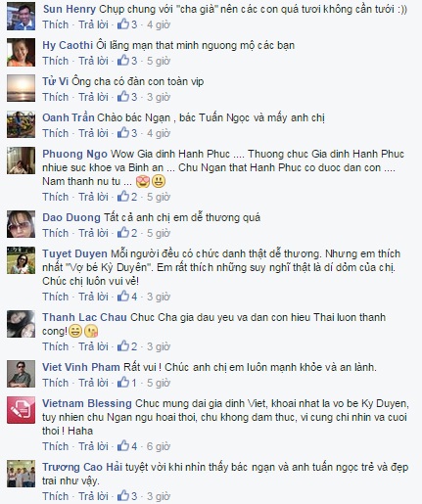422x504 pixels.
Task: Click the thumbs-up icon under Vietnam Blessing's comment
Action: [123, 446]
